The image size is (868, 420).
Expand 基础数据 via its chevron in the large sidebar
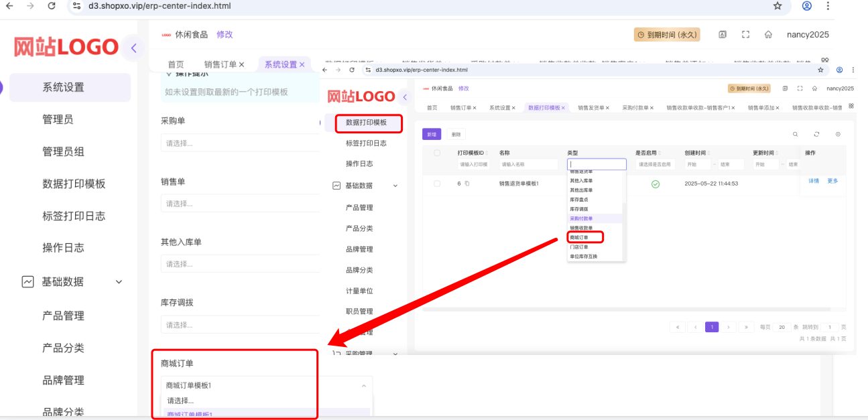(x=119, y=282)
